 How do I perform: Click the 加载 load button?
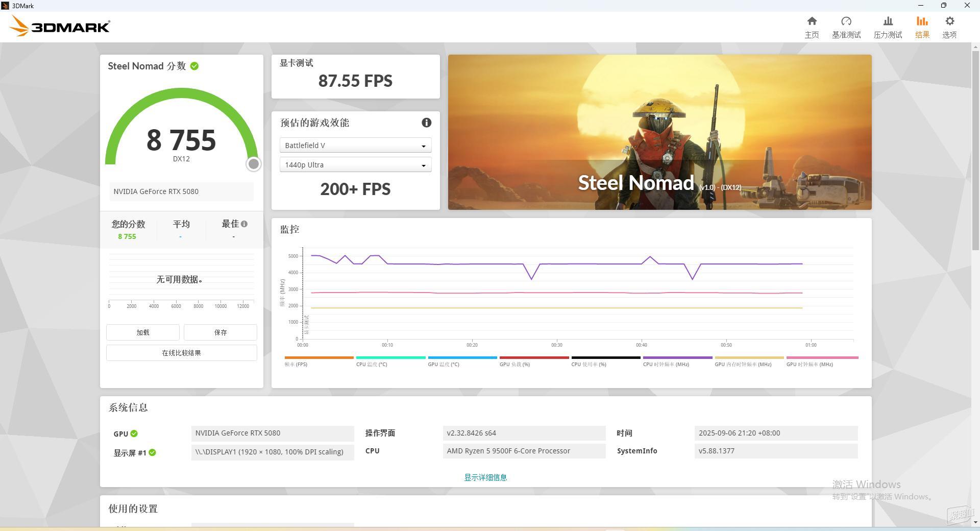pyautogui.click(x=143, y=332)
